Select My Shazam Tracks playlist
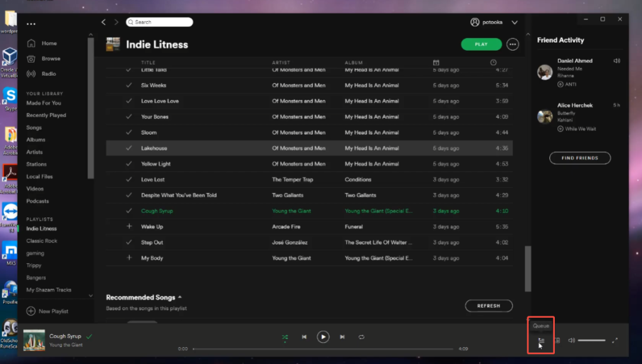Viewport: 642px width, 364px height. click(49, 290)
